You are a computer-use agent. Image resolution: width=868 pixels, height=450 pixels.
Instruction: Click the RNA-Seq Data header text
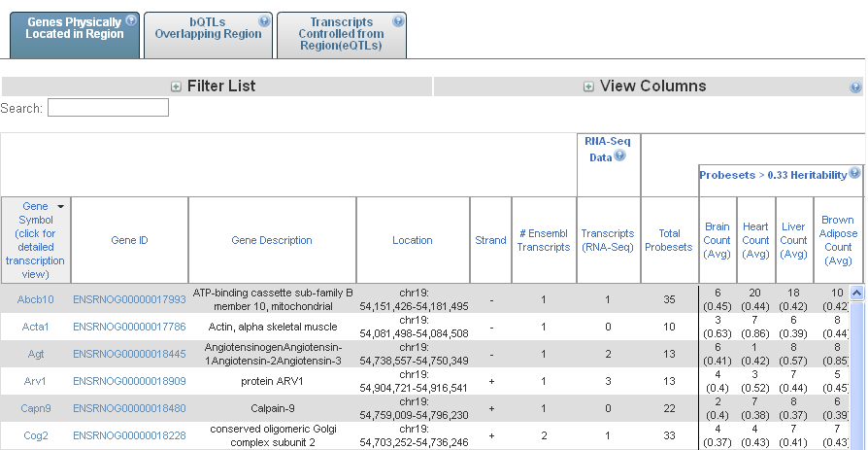point(607,149)
